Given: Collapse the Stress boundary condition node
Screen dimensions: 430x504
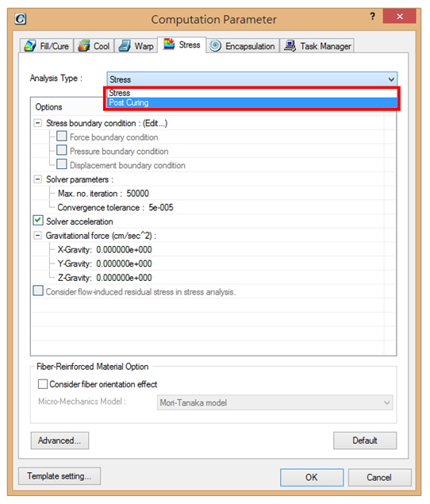Looking at the screenshot, I should [38, 123].
